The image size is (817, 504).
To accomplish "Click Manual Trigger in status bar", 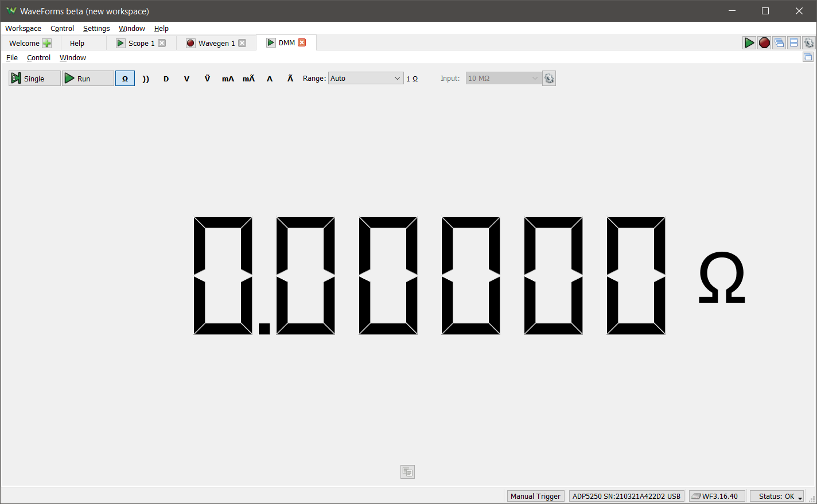I will (x=536, y=496).
